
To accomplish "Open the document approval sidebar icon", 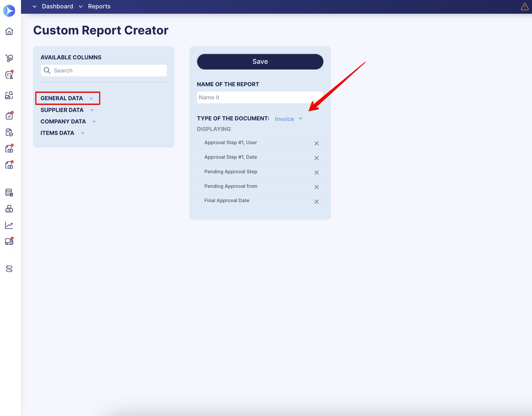I will click(9, 132).
